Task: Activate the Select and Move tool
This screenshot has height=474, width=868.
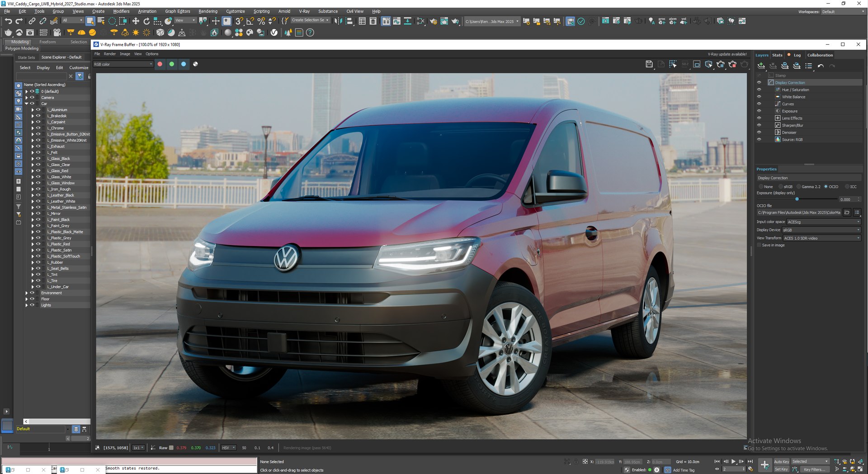Action: [136, 21]
